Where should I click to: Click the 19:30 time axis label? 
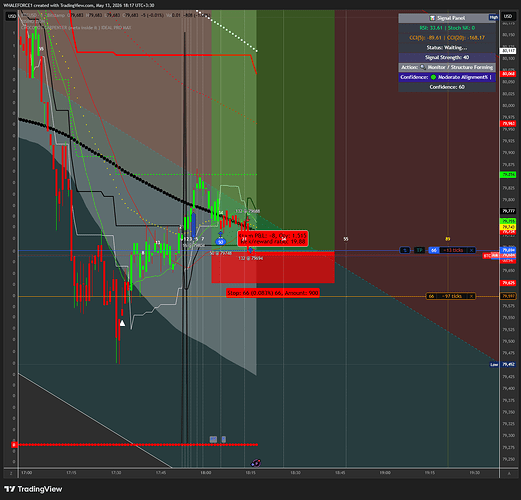coord(474,473)
